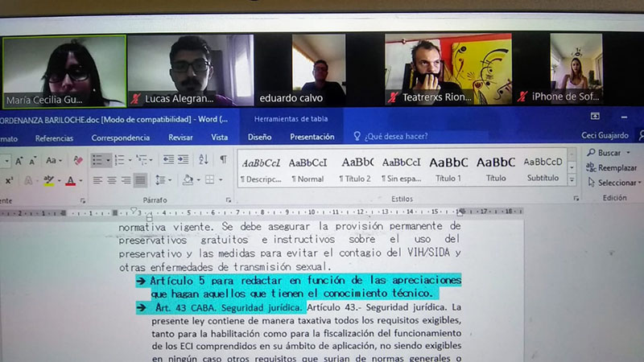Open the Párrafo dialog launcher
Viewport: 644px width, 362px height.
229,200
